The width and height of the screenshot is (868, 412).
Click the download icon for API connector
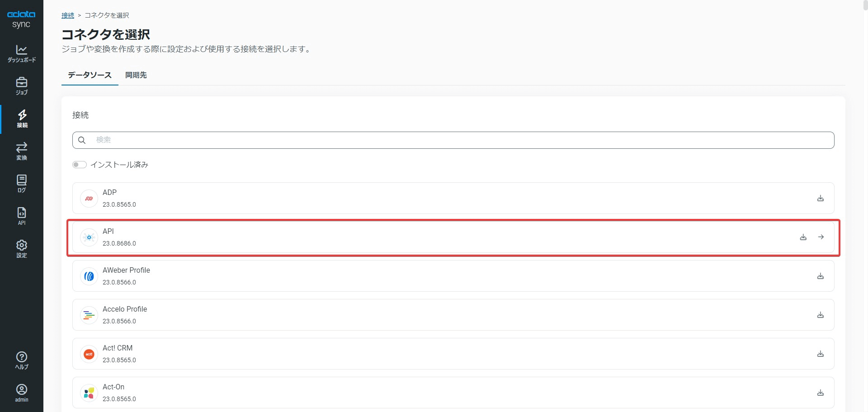coord(803,237)
